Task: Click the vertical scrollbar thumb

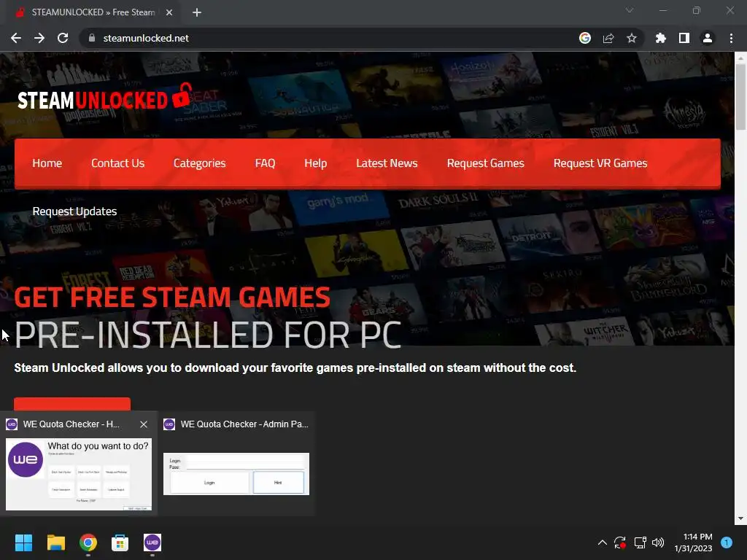Action: coord(740,97)
